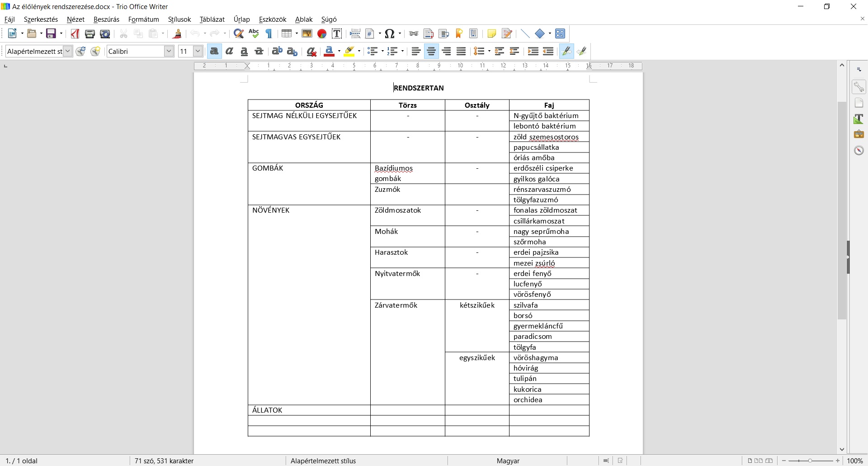Image resolution: width=868 pixels, height=466 pixels.
Task: Click the Save document icon
Action: pyautogui.click(x=52, y=34)
